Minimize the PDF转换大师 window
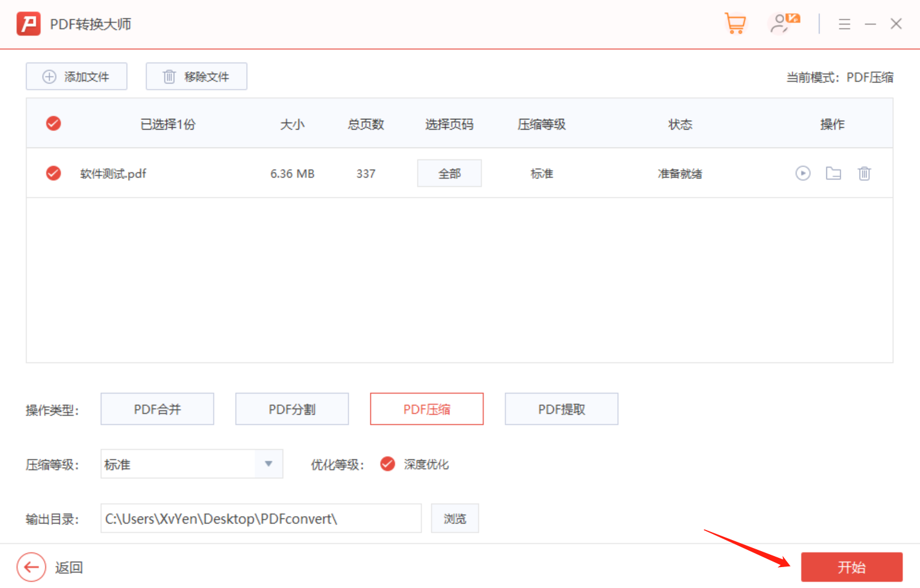 pyautogui.click(x=870, y=24)
